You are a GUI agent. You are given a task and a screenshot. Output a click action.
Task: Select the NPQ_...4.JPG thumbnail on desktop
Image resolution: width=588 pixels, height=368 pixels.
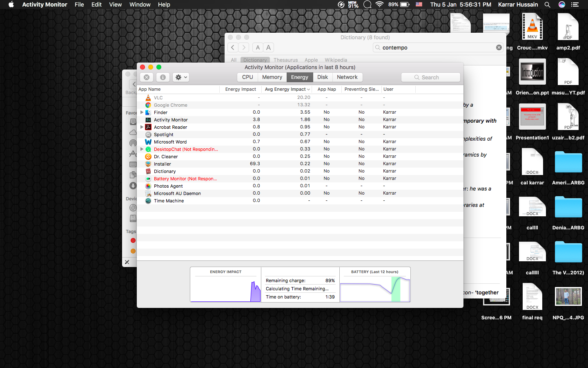pyautogui.click(x=568, y=302)
